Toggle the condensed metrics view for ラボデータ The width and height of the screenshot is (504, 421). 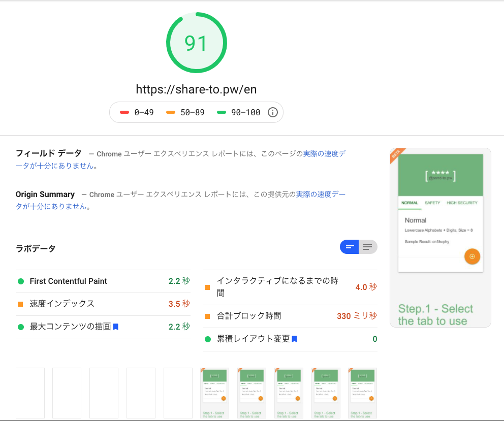[349, 247]
